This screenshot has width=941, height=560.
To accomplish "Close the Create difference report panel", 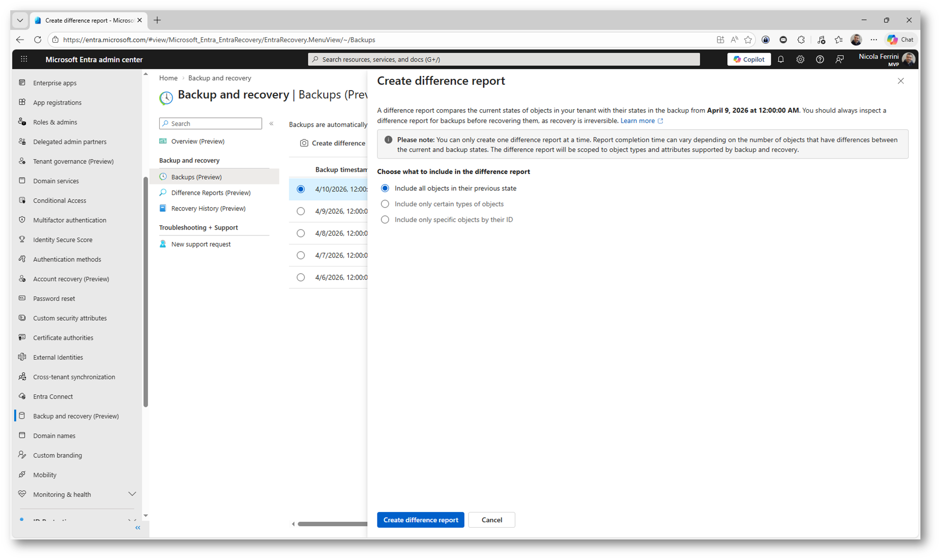I will point(900,81).
